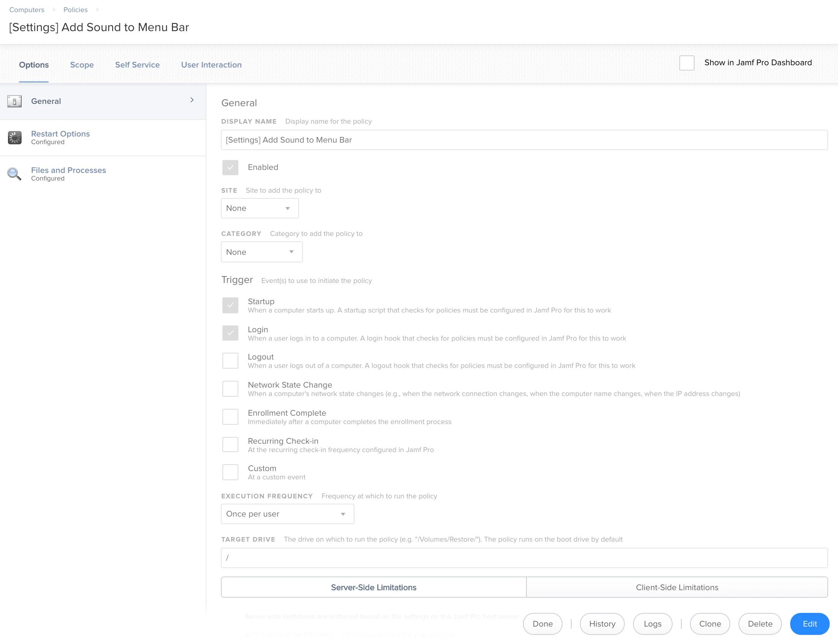Image resolution: width=838 pixels, height=644 pixels.
Task: Check the Recurring Check-in trigger
Action: click(230, 445)
